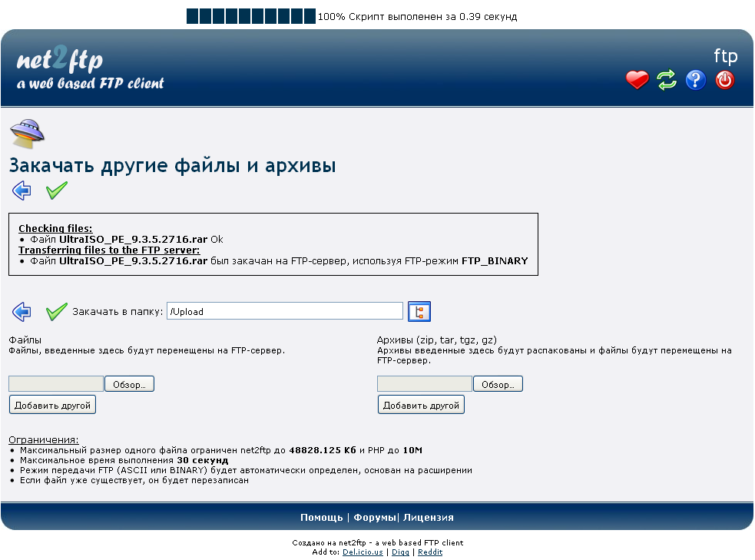Viewport: 755px width, 560px height.
Task: Click the green refresh arrows icon
Action: 666,80
